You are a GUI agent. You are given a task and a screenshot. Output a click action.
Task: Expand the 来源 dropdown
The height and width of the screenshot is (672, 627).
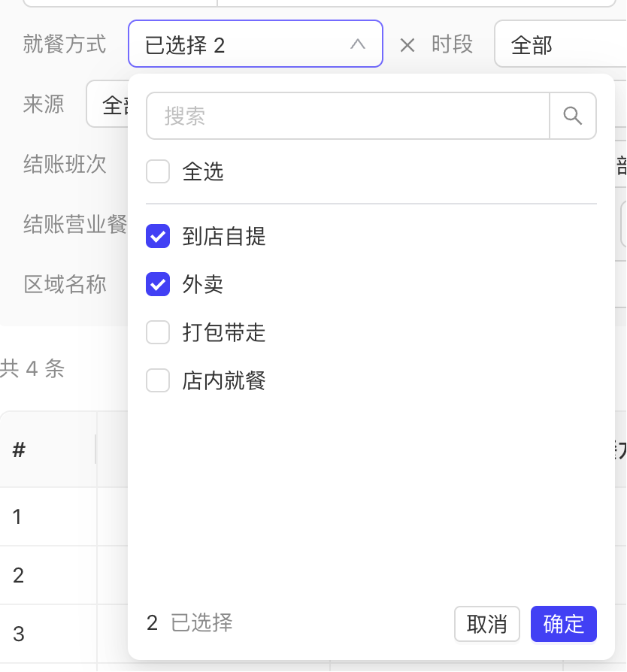[107, 105]
